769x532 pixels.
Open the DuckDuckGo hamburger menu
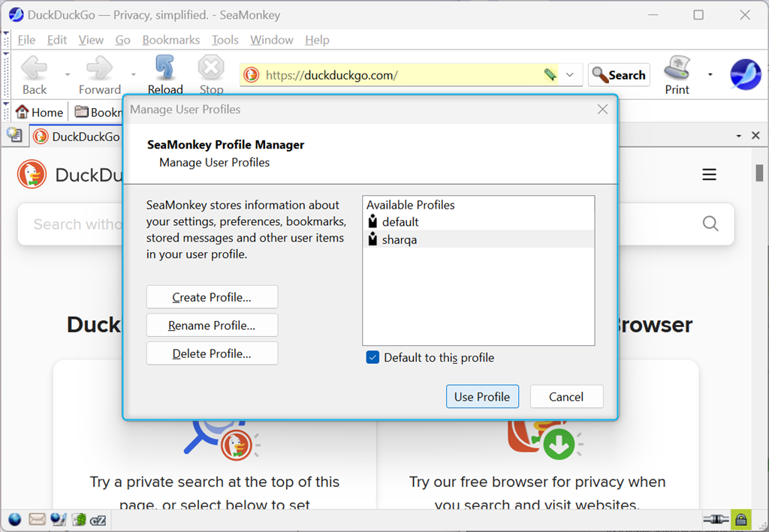[709, 174]
